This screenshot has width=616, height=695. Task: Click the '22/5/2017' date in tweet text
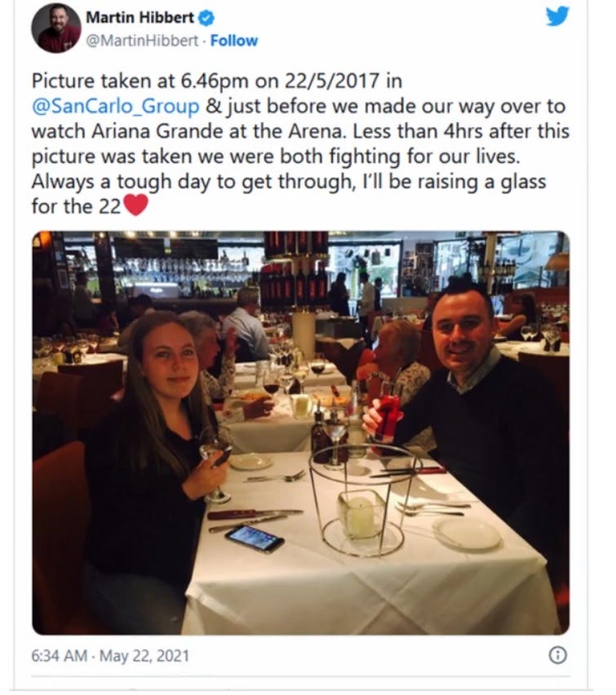coord(332,82)
